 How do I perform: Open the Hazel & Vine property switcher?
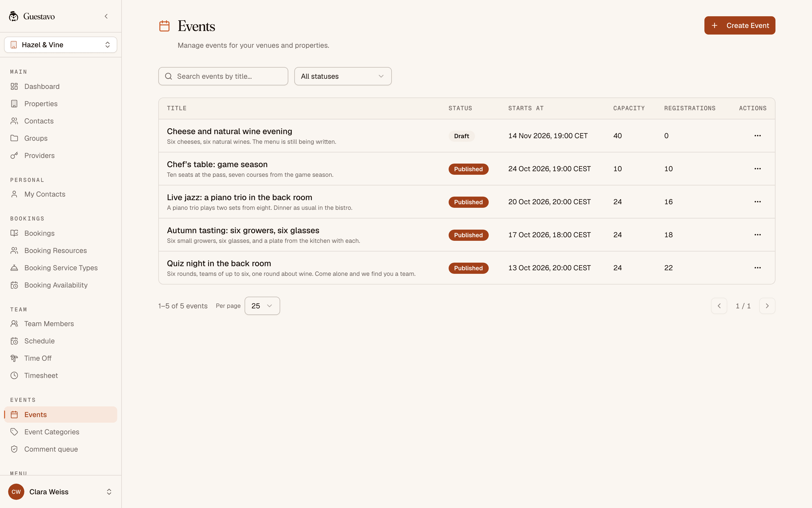coord(61,45)
